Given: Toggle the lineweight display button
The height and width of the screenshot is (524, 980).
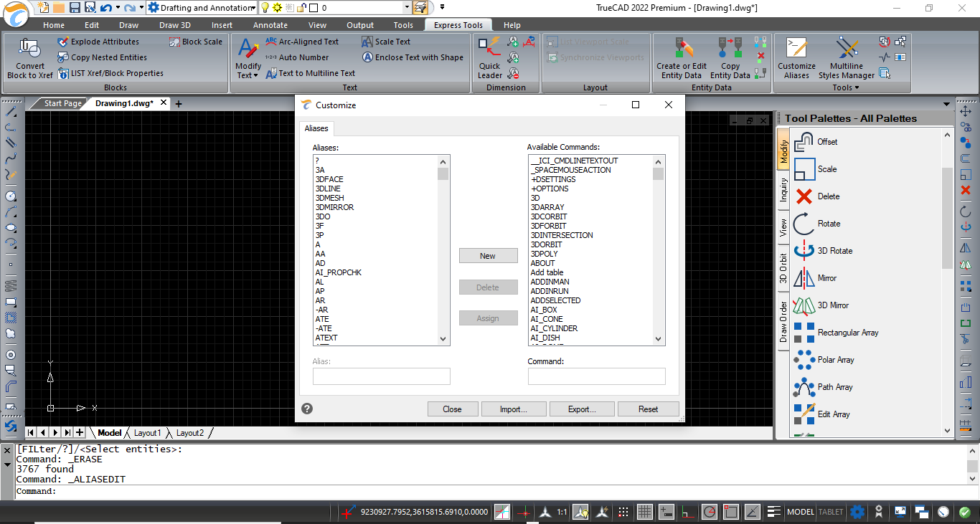Looking at the screenshot, I should click(774, 512).
